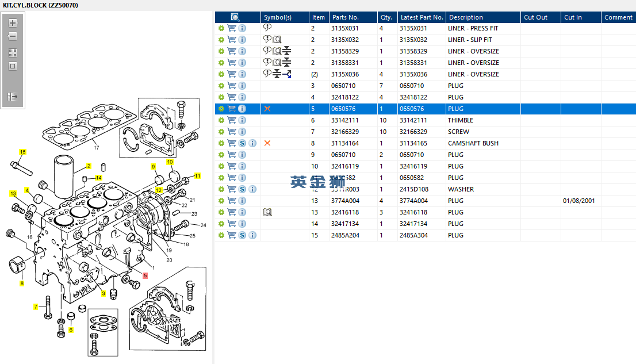Add PLUG 0650582 to cart
The width and height of the screenshot is (636, 364).
(232, 178)
